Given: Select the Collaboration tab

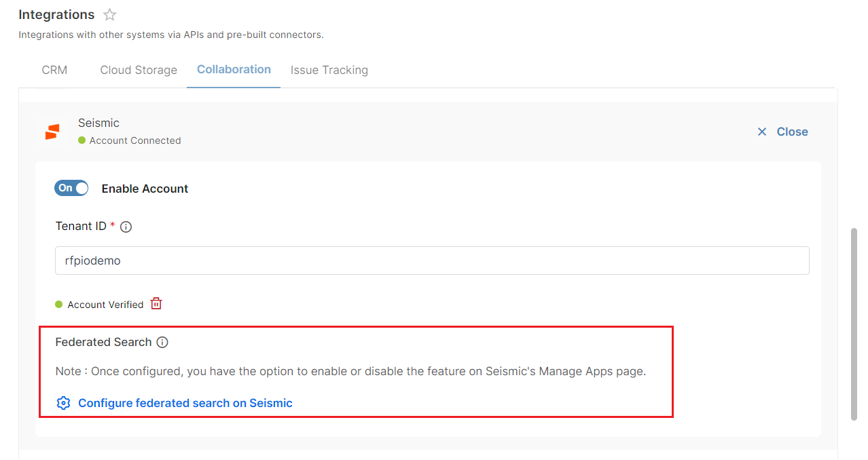Looking at the screenshot, I should [x=234, y=69].
